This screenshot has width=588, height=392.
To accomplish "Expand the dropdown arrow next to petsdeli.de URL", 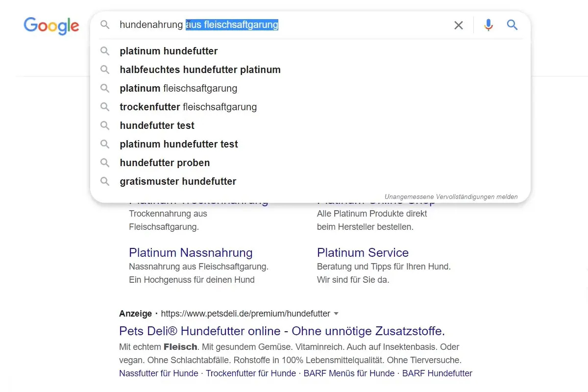I will click(x=336, y=314).
